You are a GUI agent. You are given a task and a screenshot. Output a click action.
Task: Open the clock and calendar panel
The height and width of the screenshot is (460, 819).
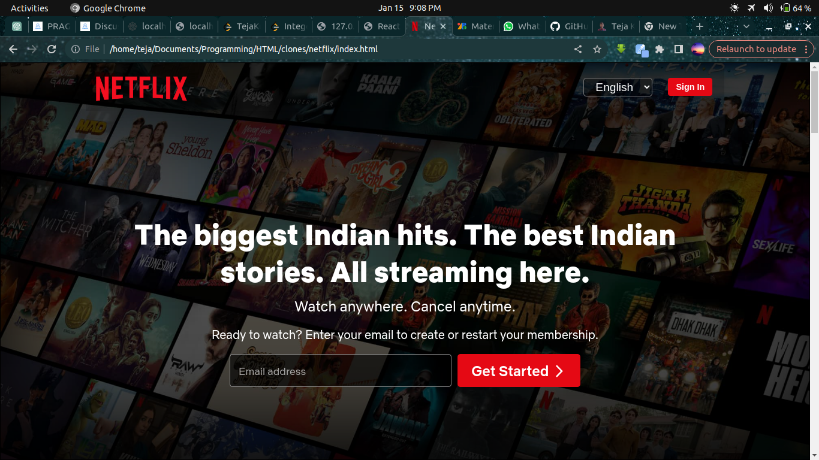pyautogui.click(x=410, y=8)
